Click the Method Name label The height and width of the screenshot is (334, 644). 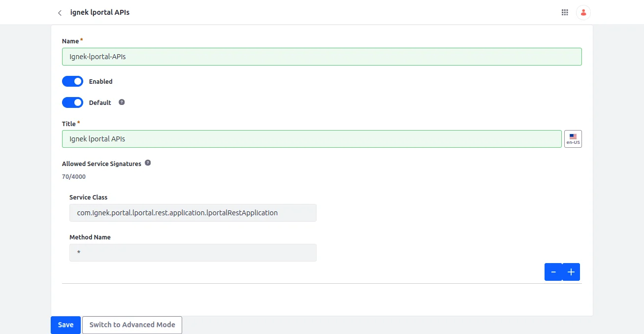click(90, 237)
